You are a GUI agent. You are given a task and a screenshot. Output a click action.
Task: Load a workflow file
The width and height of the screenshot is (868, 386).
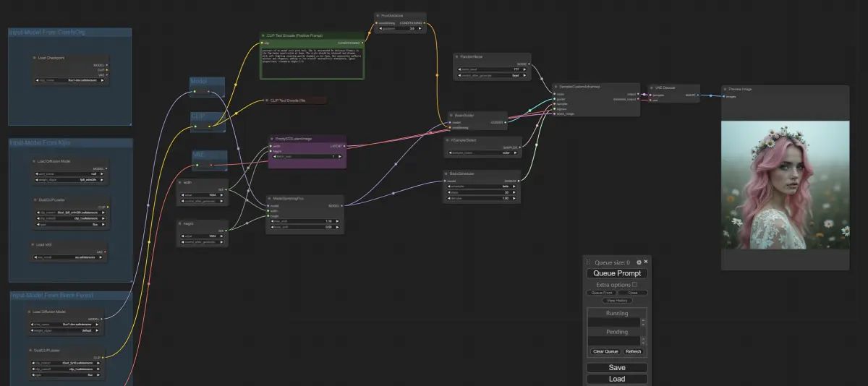click(x=617, y=379)
